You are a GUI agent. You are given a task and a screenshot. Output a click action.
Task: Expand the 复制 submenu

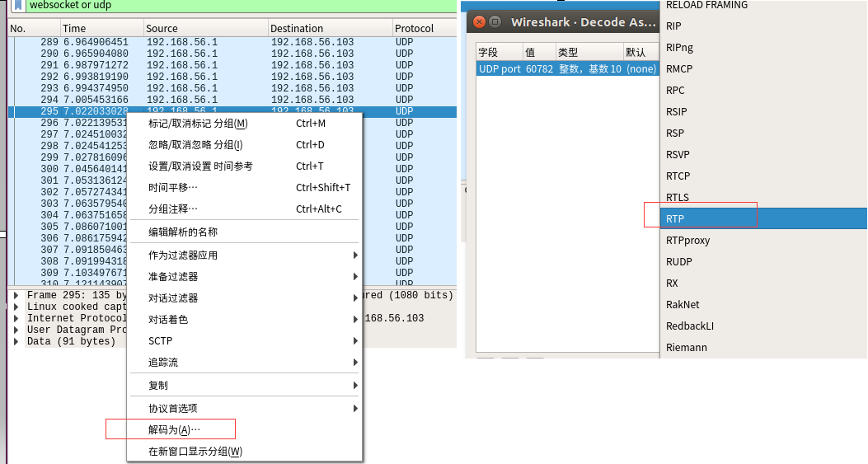coord(245,386)
